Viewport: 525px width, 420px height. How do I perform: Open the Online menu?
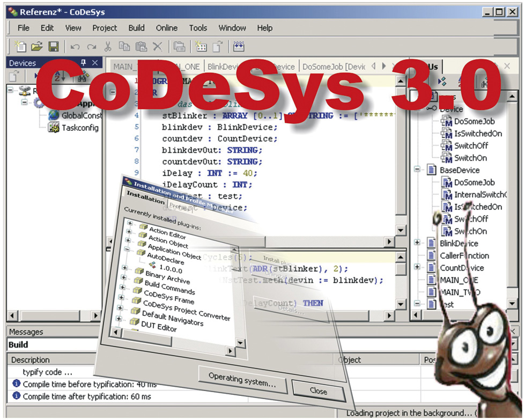[167, 28]
